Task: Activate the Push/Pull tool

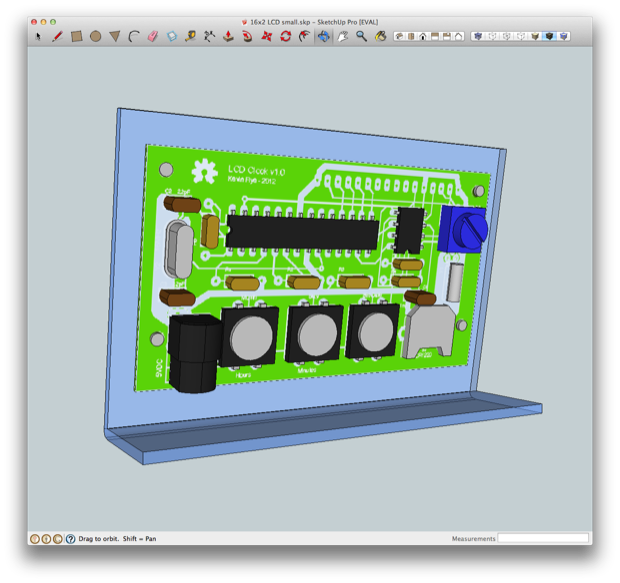Action: (x=228, y=37)
